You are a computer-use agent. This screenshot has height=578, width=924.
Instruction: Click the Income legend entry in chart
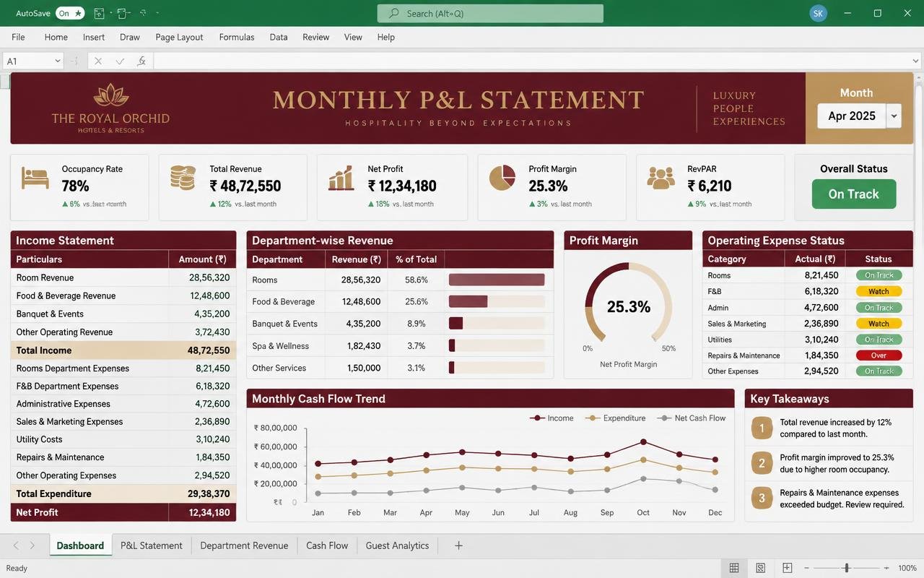pos(552,418)
